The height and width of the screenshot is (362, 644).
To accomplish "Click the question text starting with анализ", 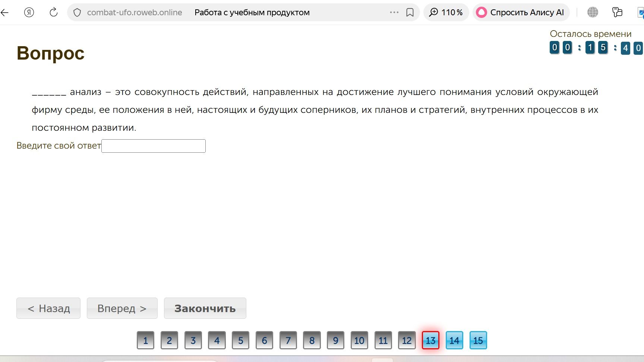I will coord(315,110).
